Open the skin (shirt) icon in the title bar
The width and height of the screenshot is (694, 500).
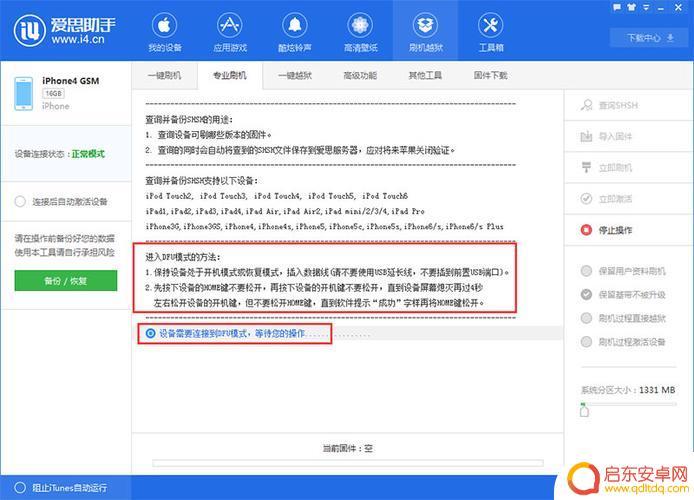(x=632, y=8)
